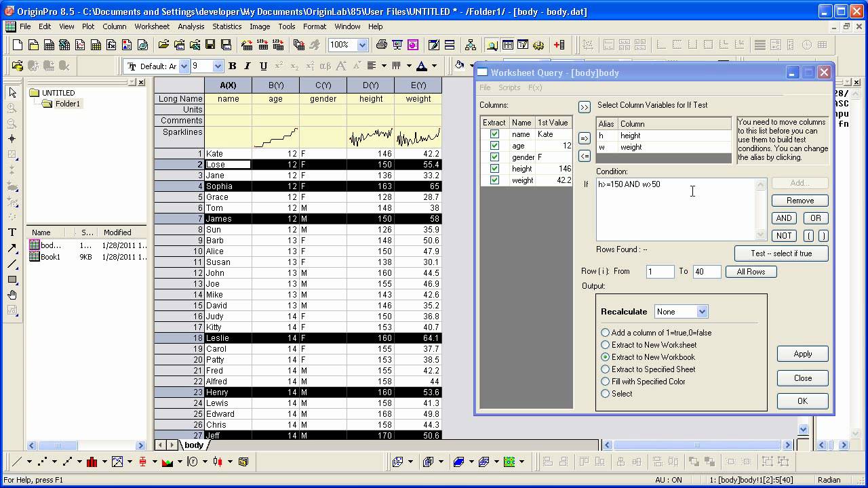Open the font name dropdown
The image size is (868, 488).
(184, 66)
